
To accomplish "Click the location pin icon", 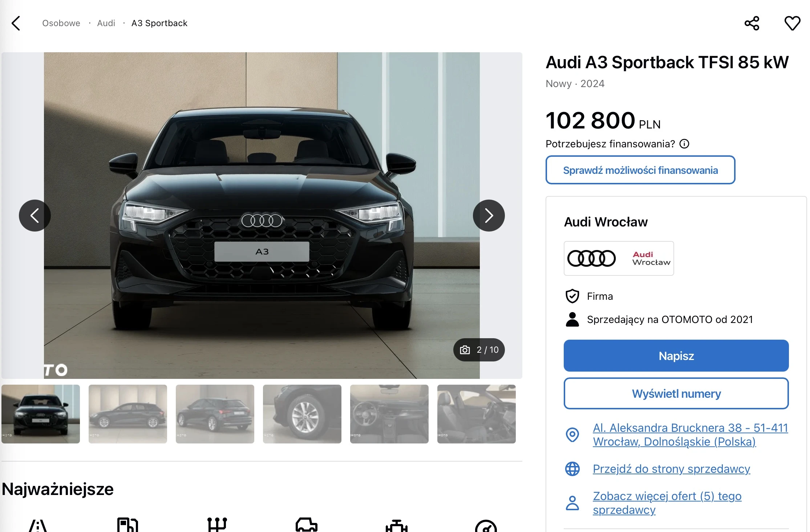I will [572, 435].
